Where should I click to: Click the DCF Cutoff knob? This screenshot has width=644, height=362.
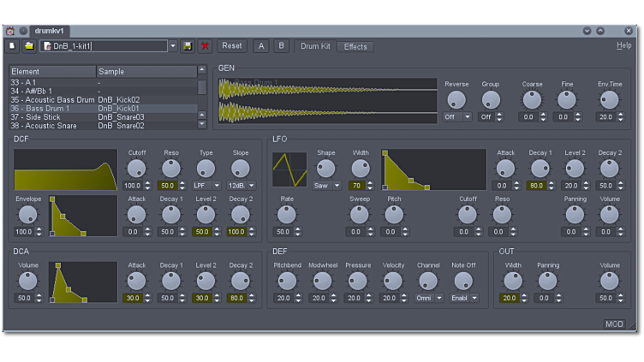(x=136, y=169)
